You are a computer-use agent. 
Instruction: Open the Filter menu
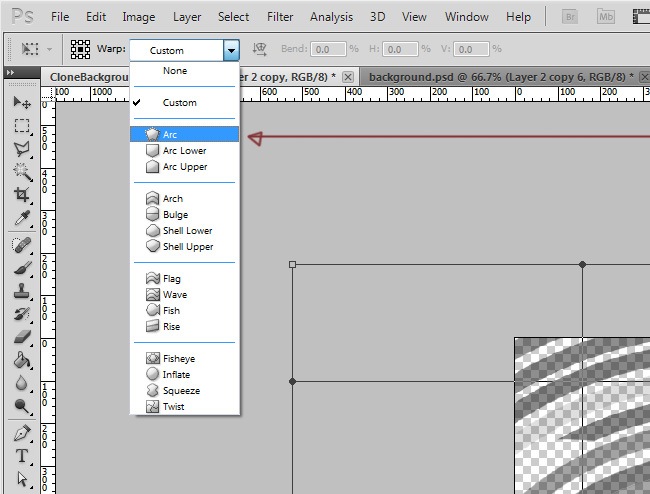280,17
